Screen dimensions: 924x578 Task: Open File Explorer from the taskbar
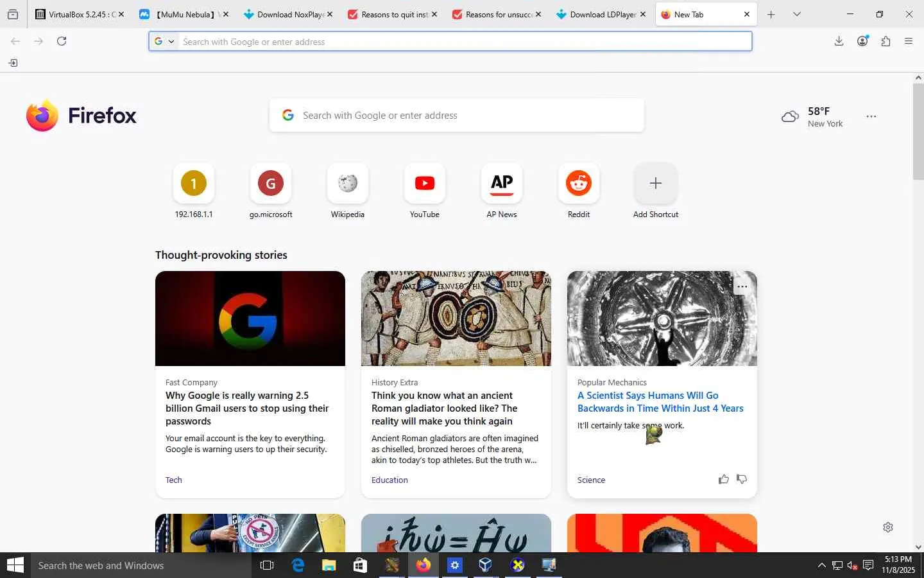click(329, 565)
